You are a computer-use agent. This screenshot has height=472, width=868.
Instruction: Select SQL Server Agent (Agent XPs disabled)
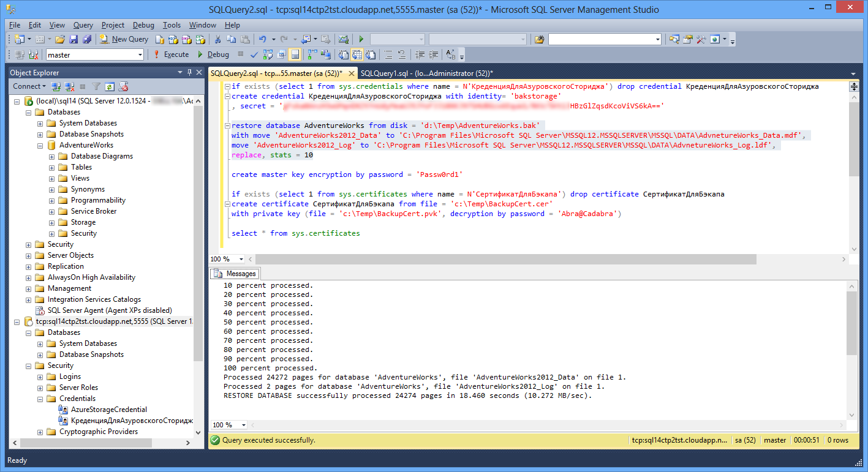(x=110, y=310)
